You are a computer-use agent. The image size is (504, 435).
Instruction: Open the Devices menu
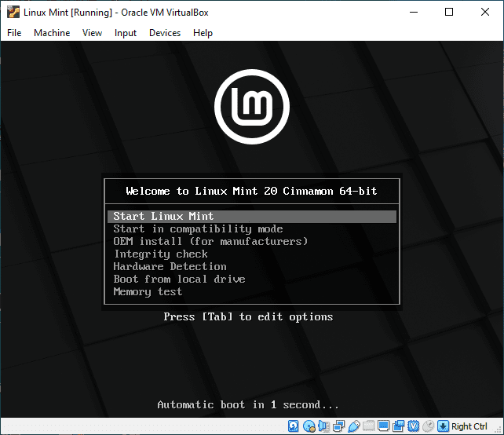point(165,33)
